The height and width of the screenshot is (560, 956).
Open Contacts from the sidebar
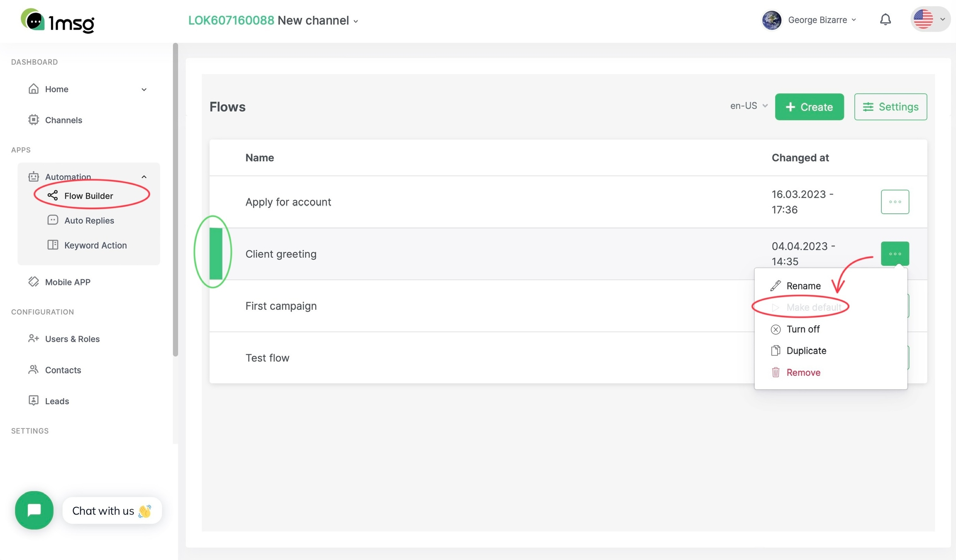coord(63,370)
